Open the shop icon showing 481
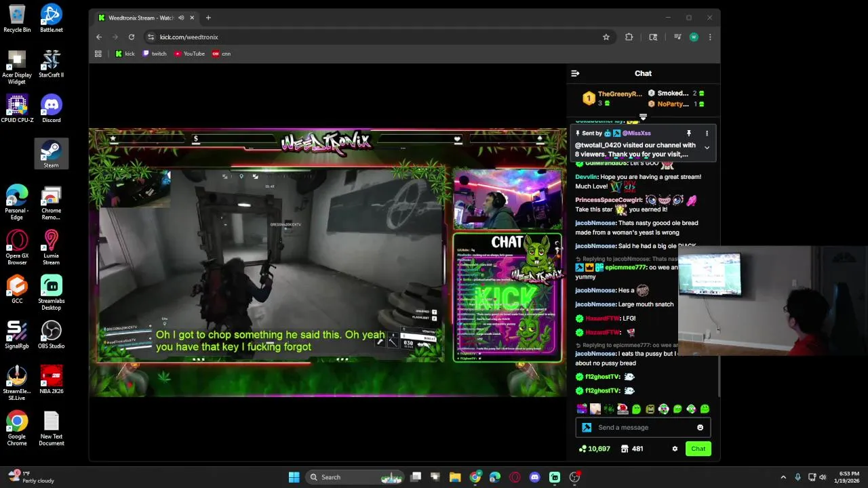The image size is (868, 488). click(x=632, y=449)
